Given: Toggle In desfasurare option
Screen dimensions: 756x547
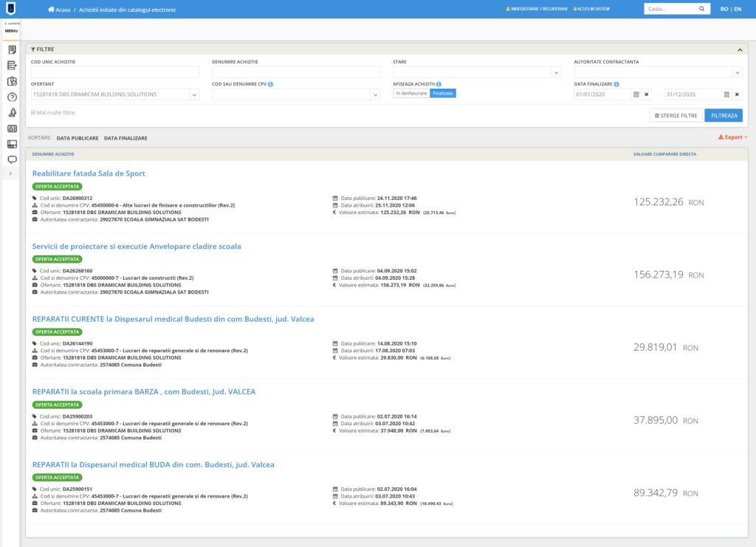Looking at the screenshot, I should coord(411,94).
